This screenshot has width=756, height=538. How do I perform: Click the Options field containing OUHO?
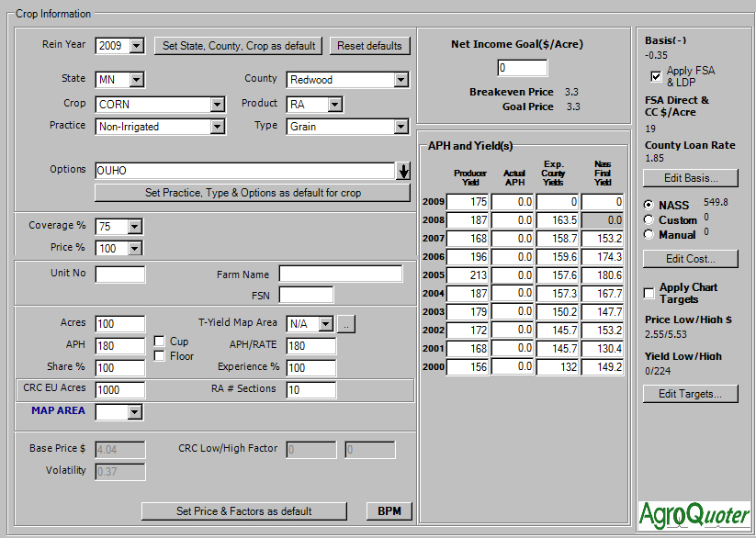(x=245, y=171)
